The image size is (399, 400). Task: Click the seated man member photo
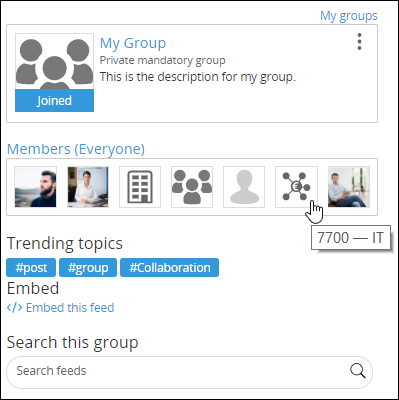coord(349,187)
